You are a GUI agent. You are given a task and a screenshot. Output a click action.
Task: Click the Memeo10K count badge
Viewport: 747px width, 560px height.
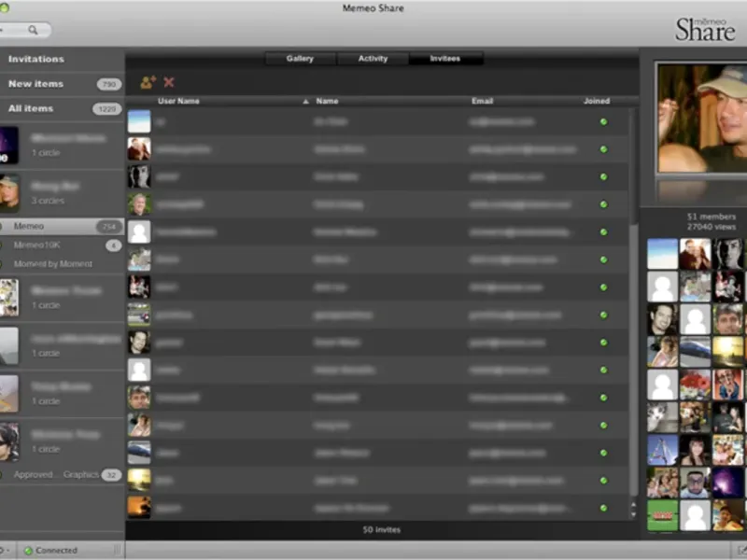point(113,245)
